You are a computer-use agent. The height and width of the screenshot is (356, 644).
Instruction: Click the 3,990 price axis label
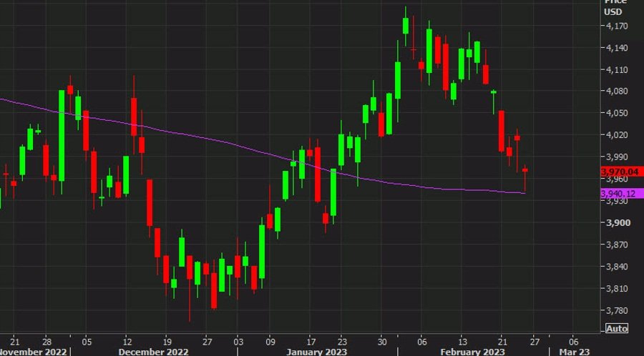point(615,157)
